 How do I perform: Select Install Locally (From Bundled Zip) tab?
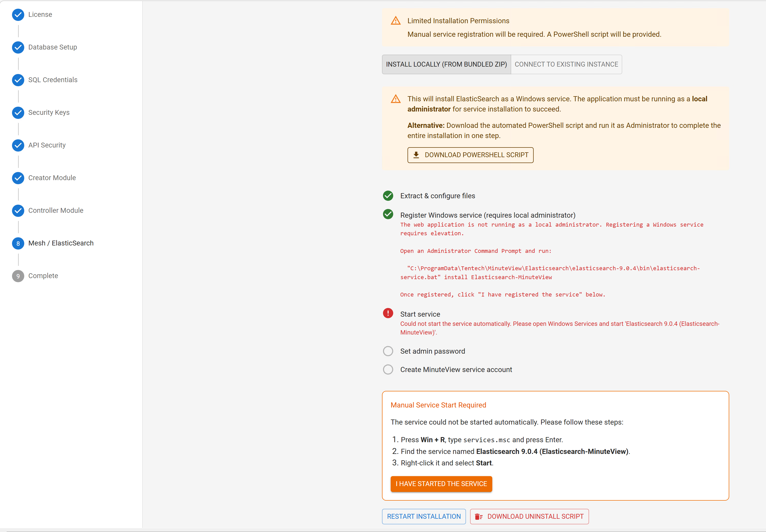[446, 64]
